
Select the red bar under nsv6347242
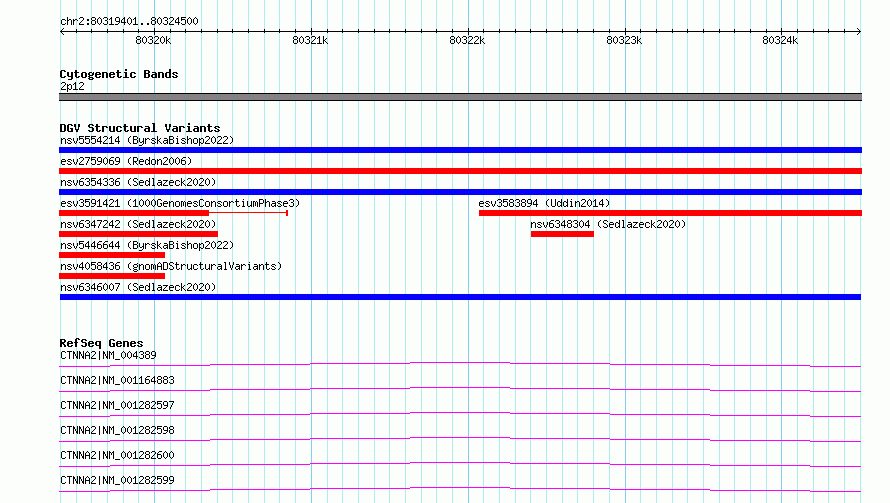click(138, 234)
